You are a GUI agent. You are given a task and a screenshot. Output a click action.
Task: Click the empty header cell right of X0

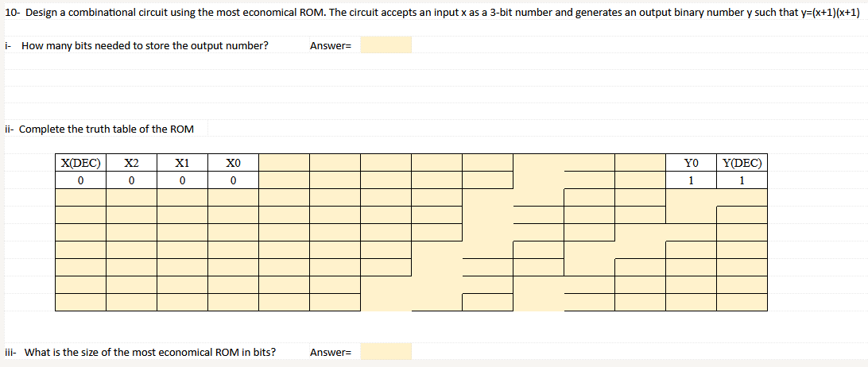click(x=284, y=164)
